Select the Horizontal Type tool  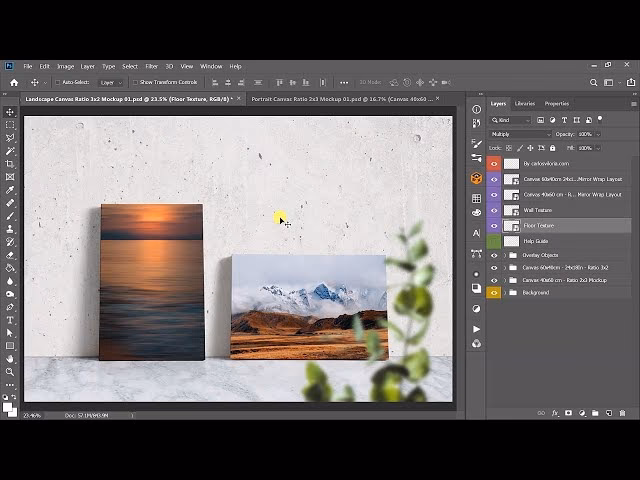pyautogui.click(x=10, y=320)
